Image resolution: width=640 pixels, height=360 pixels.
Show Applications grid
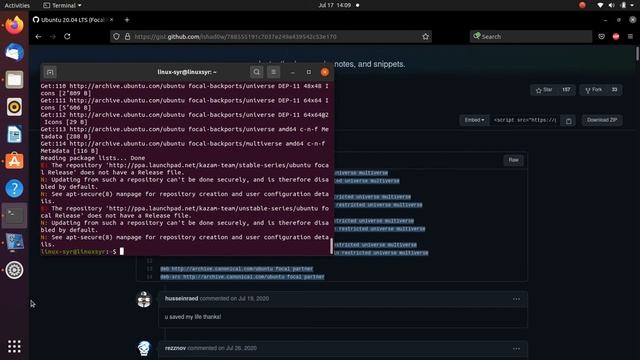click(14, 346)
